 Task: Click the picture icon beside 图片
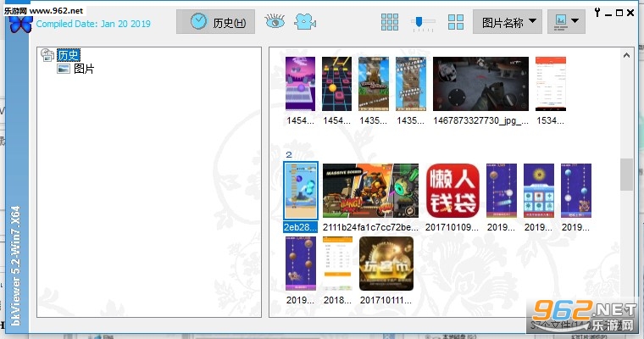pos(64,69)
